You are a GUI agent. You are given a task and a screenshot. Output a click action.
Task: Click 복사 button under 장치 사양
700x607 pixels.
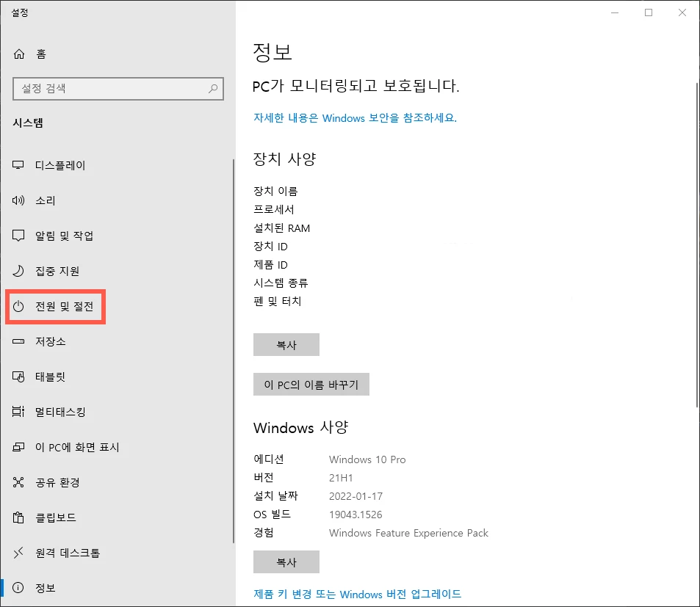tap(286, 345)
